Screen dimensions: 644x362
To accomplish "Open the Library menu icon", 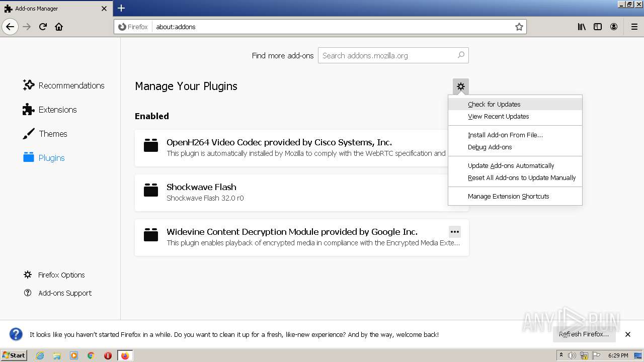I will tap(582, 27).
